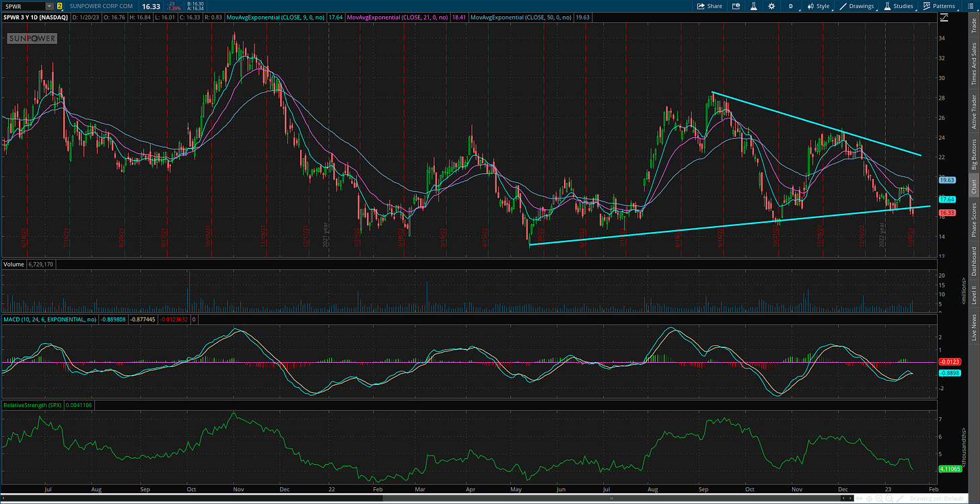
Task: Open the Level II sidebar tab
Action: click(x=973, y=293)
